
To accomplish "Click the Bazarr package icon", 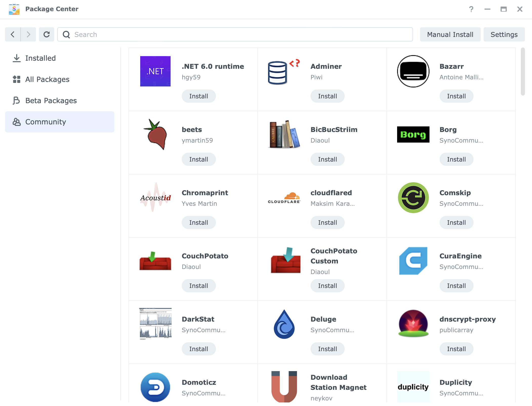I will coord(413,71).
